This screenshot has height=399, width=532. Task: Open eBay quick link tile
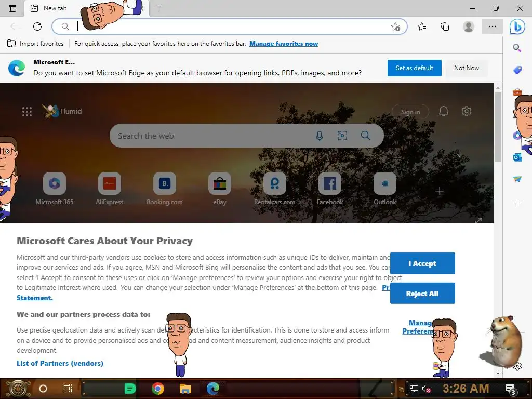coord(220,189)
